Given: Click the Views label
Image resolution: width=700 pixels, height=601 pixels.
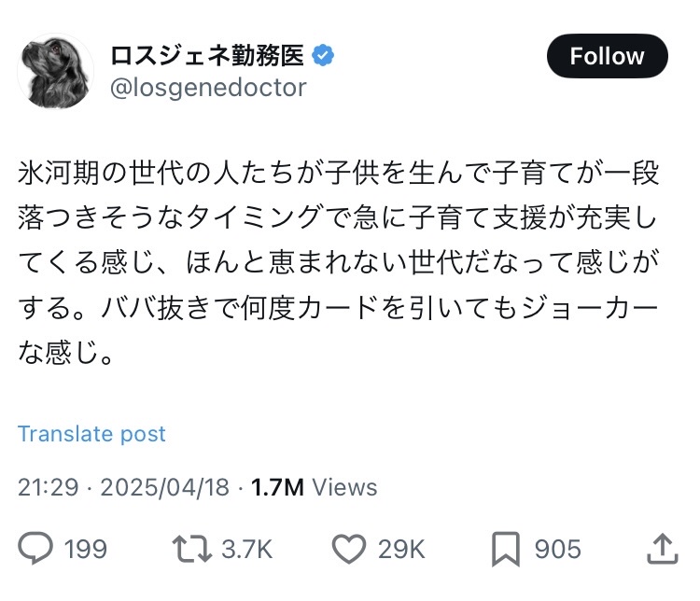Looking at the screenshot, I should (x=344, y=487).
